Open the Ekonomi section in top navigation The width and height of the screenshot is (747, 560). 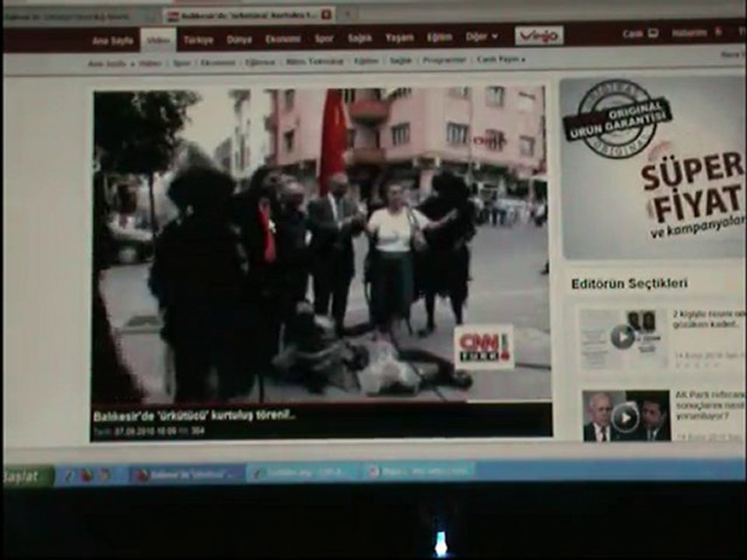(283, 39)
